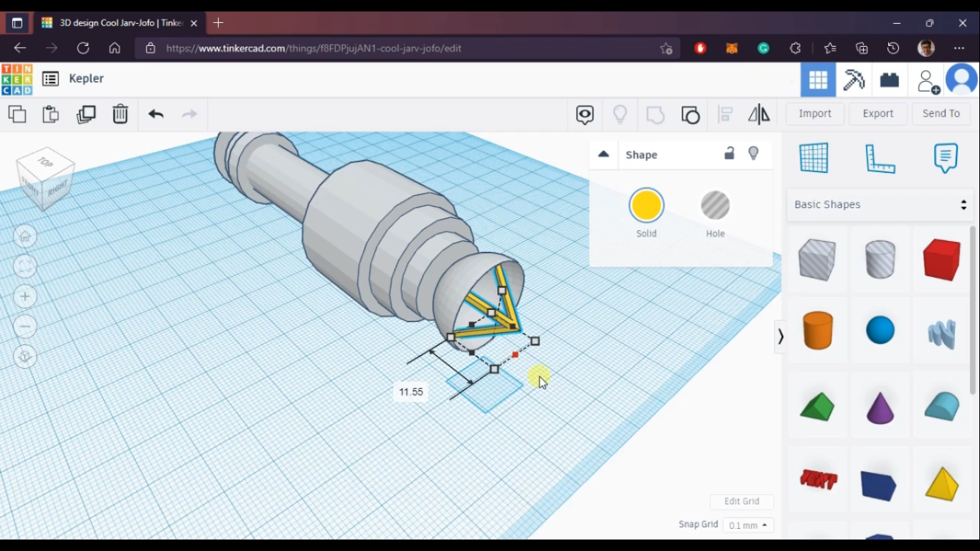Select the Ruler tool

880,159
